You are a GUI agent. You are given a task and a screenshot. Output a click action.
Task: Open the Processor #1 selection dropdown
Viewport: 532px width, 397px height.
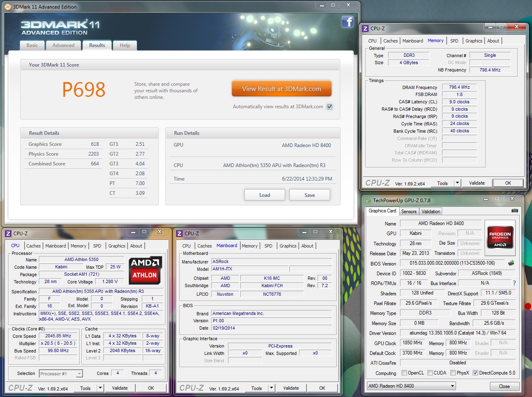tap(61, 374)
